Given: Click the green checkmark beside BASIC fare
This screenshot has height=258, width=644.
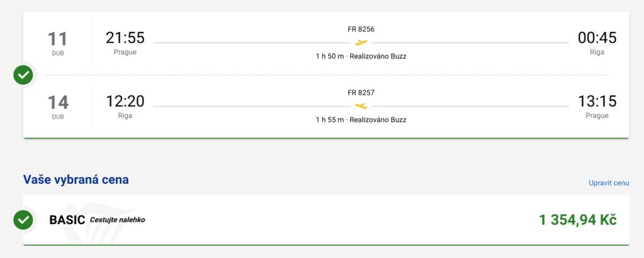Looking at the screenshot, I should (x=23, y=220).
